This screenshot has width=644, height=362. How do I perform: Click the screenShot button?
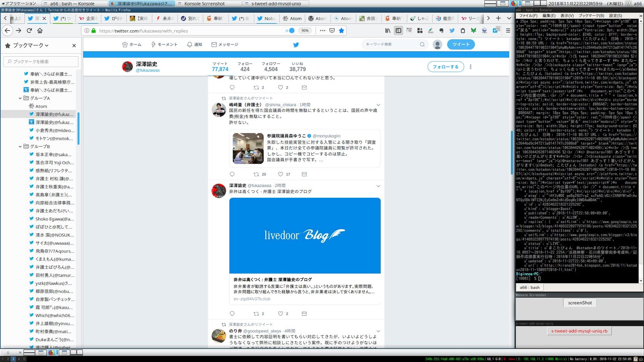580,303
